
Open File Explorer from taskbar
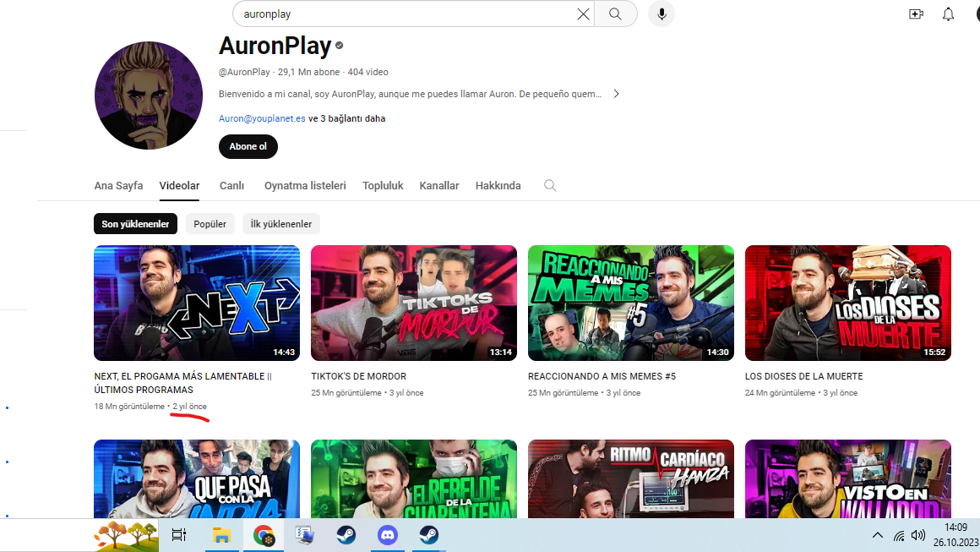(x=221, y=535)
